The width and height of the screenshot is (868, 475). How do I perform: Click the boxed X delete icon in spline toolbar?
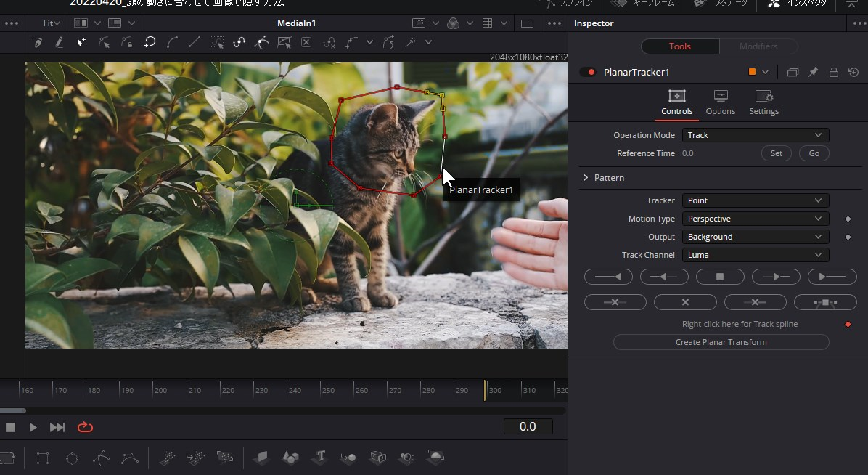(x=306, y=42)
